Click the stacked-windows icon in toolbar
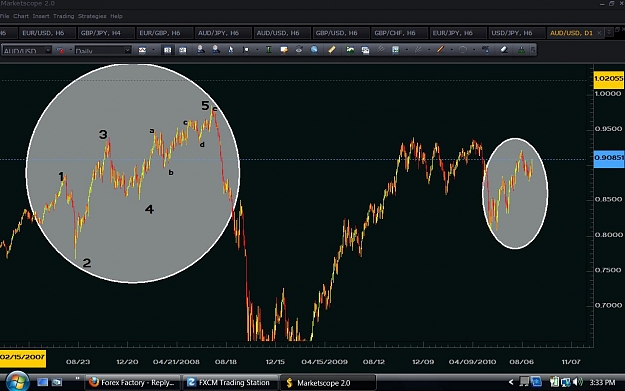 point(365,50)
